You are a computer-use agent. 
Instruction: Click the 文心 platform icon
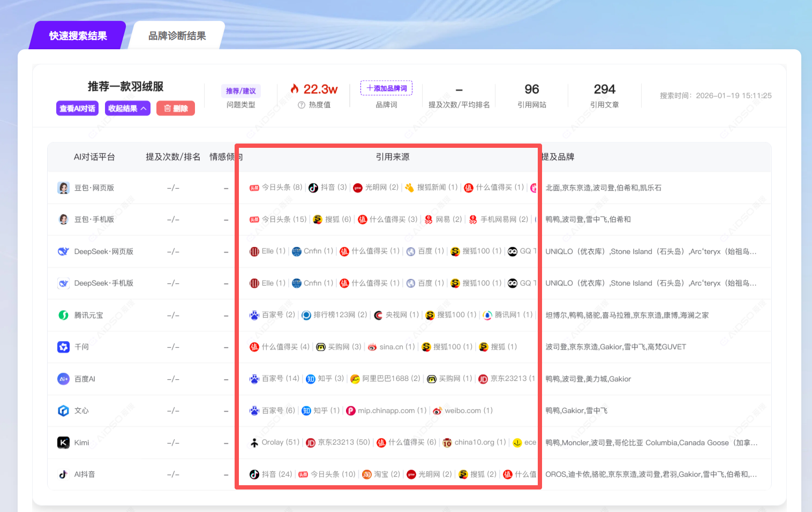tap(63, 411)
